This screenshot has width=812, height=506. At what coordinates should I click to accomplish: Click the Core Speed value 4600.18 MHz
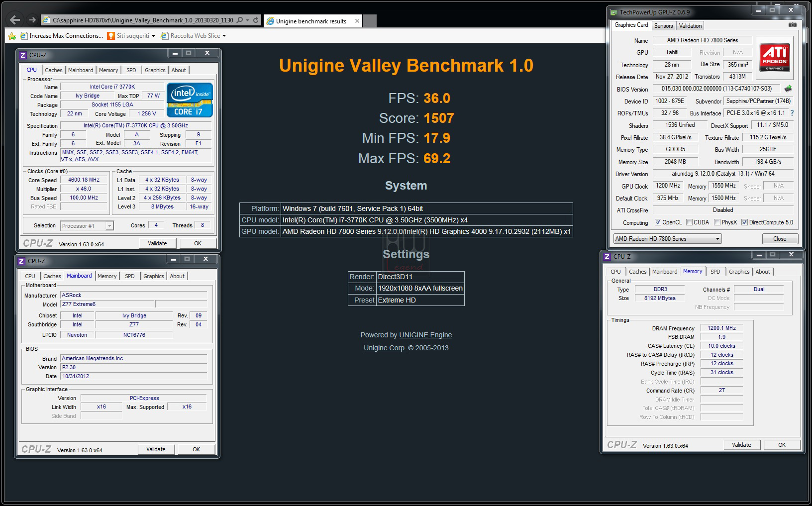[84, 180]
